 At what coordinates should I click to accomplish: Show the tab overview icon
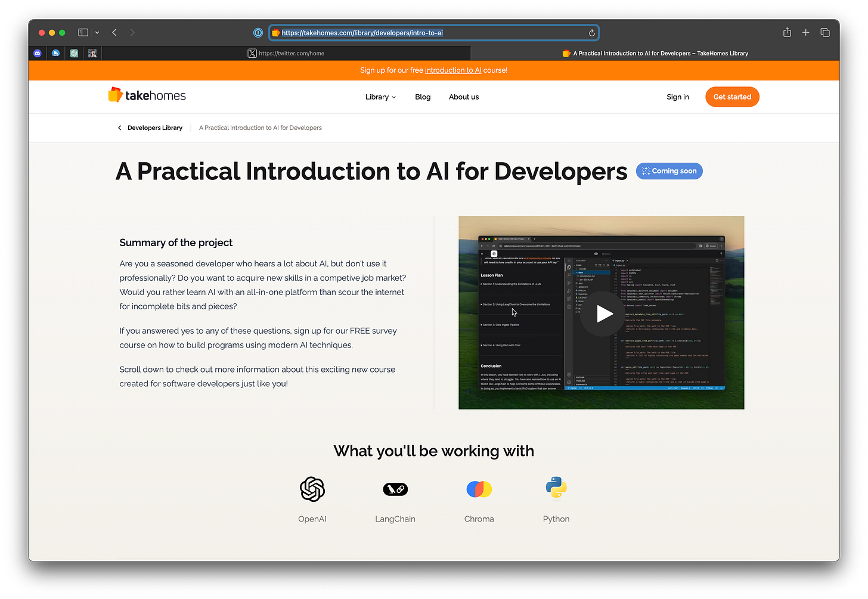tap(825, 33)
